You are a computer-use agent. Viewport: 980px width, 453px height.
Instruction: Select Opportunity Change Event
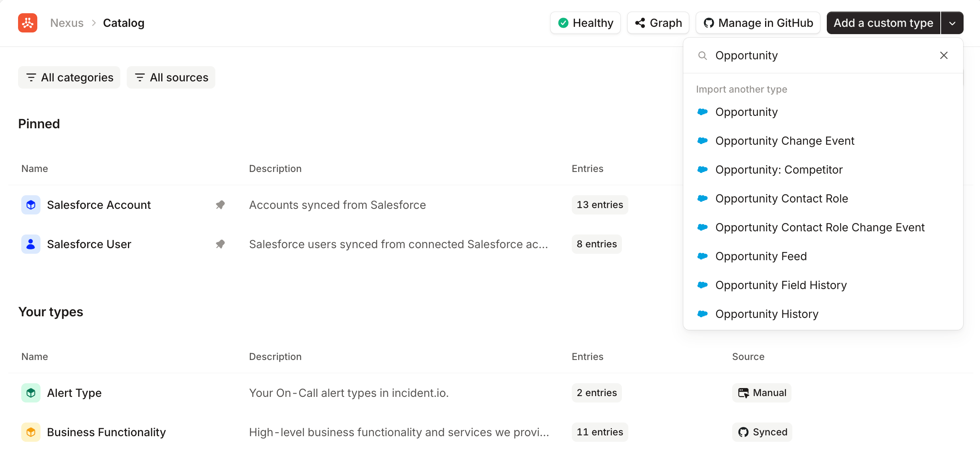point(823,141)
